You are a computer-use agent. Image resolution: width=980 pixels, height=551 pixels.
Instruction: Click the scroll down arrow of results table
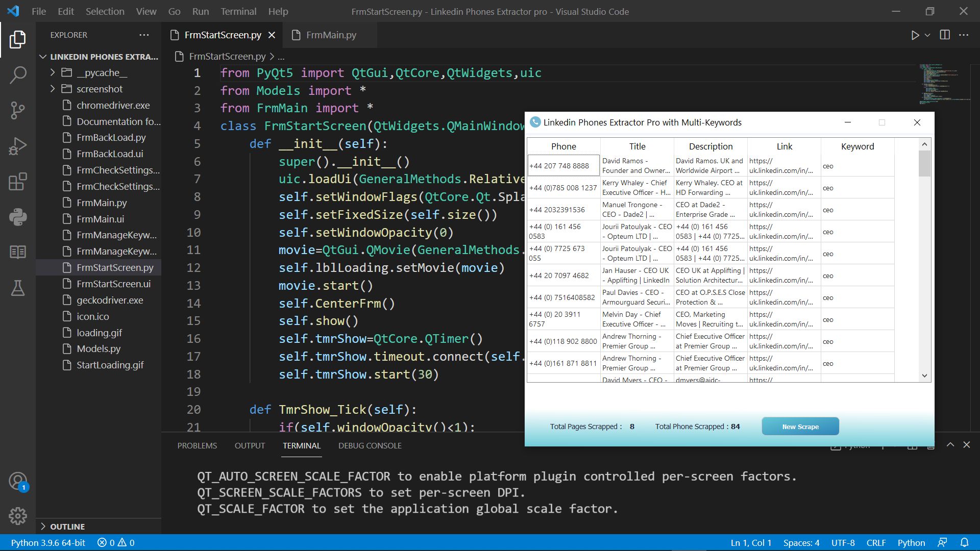coord(924,375)
